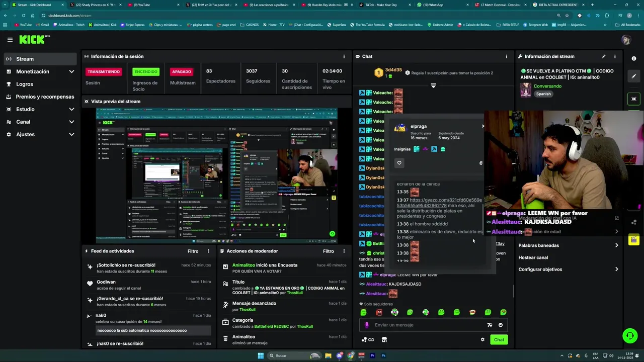
Task: Open chat settings gear next to the Chat button
Action: point(482,339)
